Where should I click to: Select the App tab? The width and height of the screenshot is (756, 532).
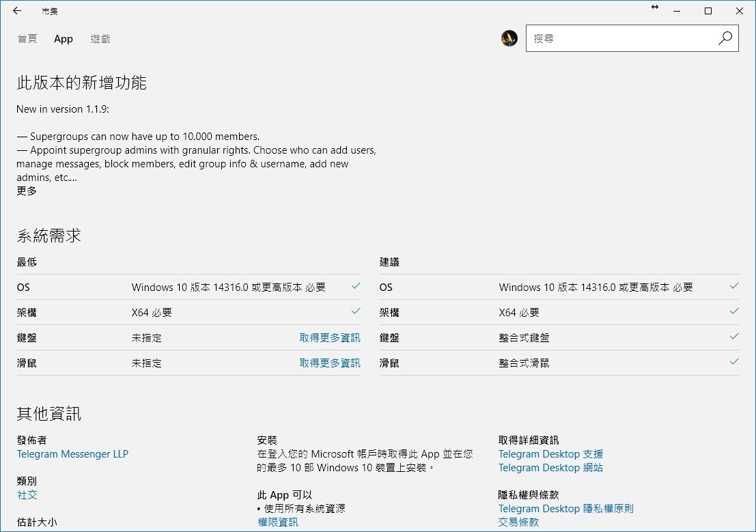[x=64, y=39]
